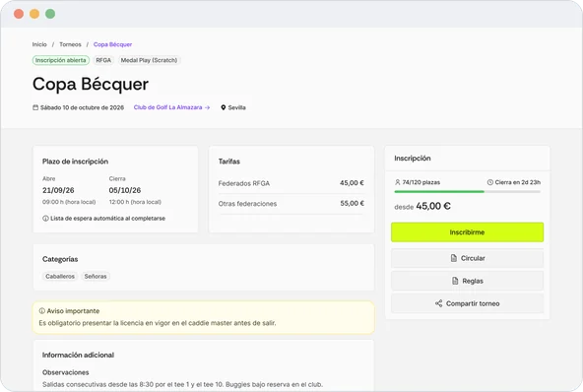Click the 09:00 h (hora local) text
583x392 pixels.
coord(69,202)
